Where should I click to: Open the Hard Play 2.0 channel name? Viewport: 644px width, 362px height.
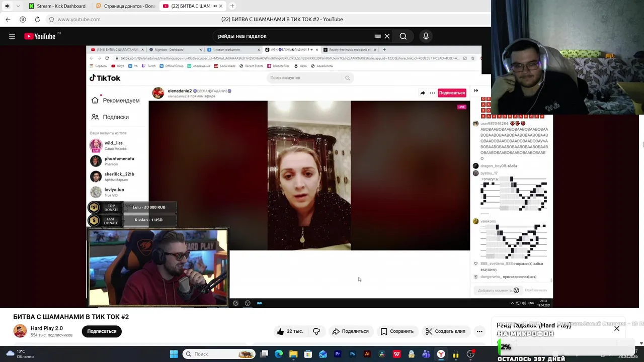click(x=47, y=328)
